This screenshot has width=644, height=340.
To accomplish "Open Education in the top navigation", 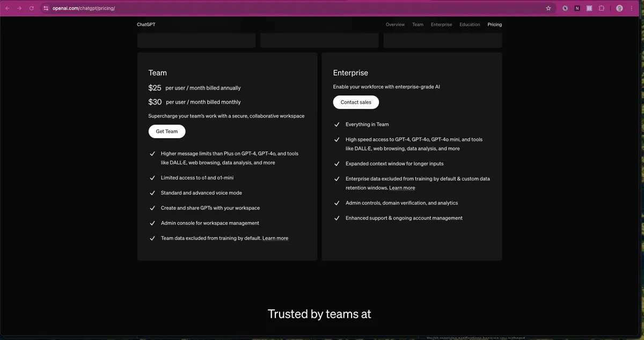I will click(470, 25).
